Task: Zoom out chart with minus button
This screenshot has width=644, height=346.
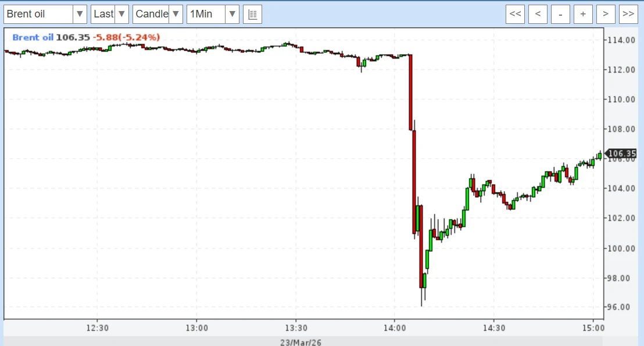Action: (560, 15)
